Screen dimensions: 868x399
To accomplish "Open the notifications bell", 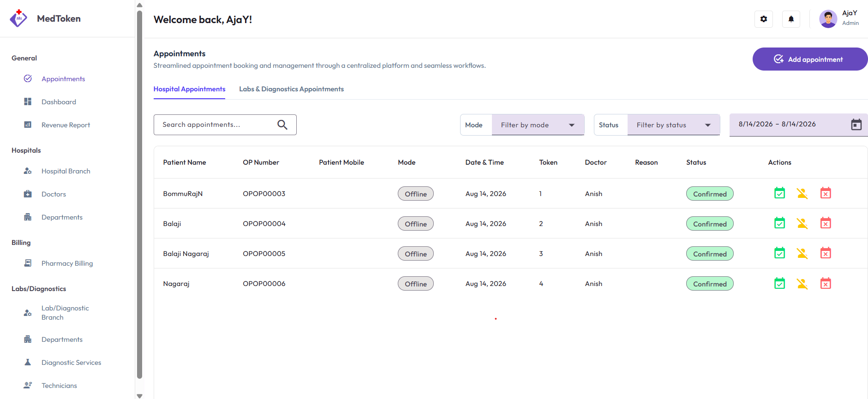I will point(791,19).
